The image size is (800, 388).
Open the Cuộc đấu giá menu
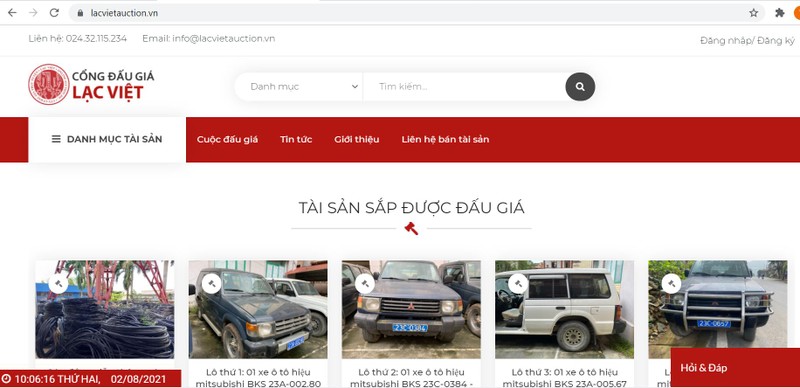228,139
